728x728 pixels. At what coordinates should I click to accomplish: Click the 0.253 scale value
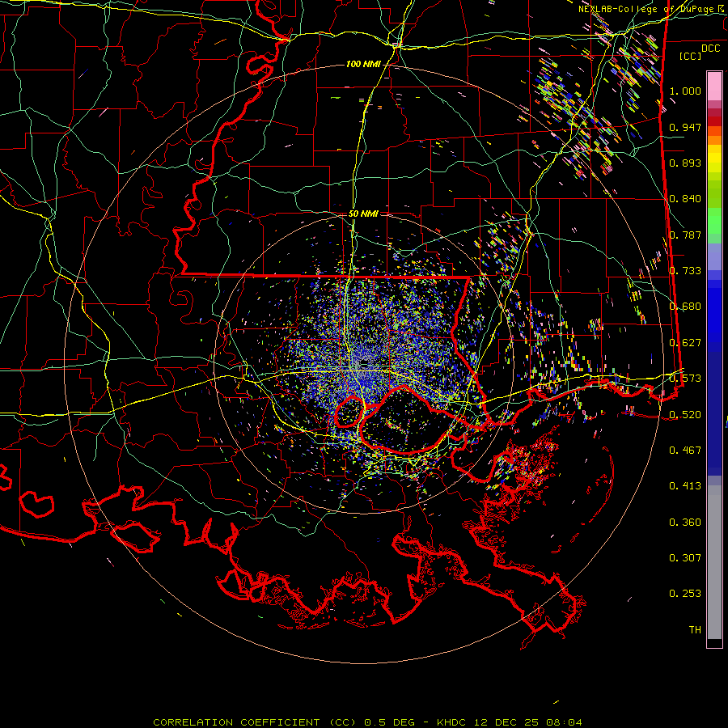point(685,594)
